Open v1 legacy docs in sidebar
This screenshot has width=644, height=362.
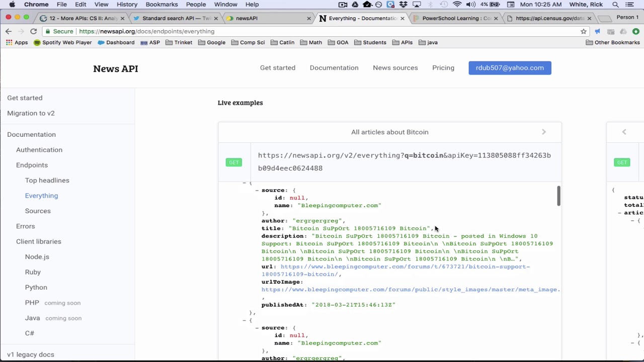[x=31, y=354]
